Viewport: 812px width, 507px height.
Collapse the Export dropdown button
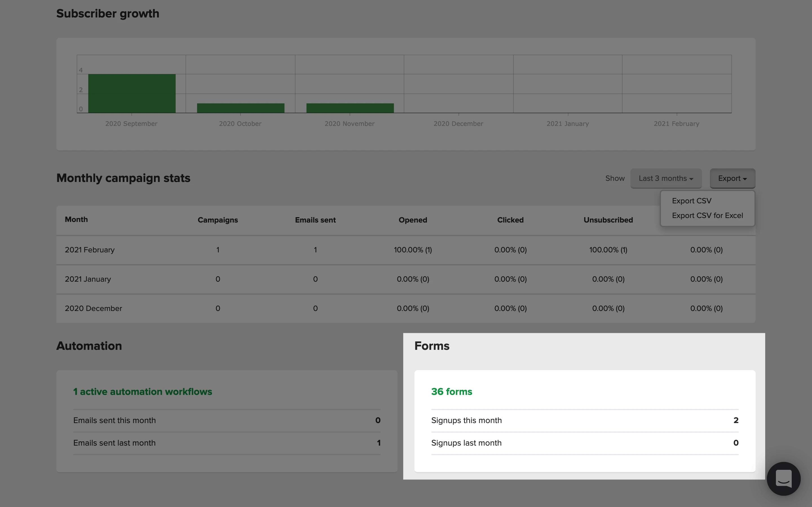click(x=732, y=178)
